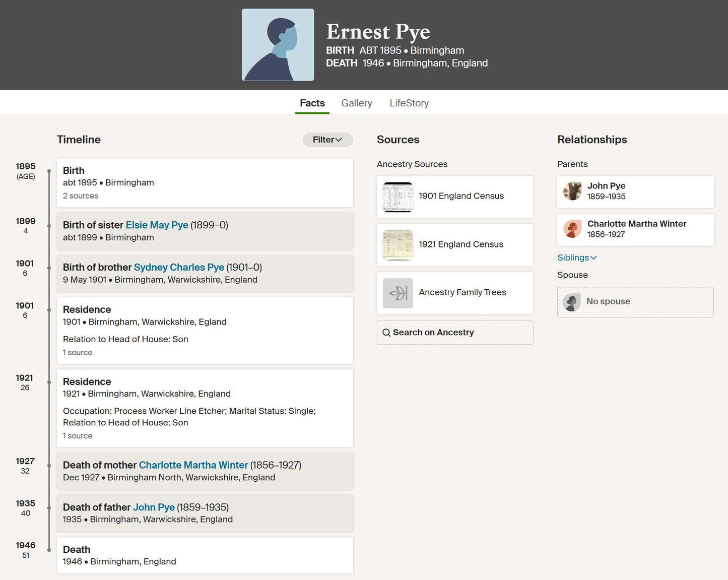The height and width of the screenshot is (580, 728).
Task: Open sister Elsie May Pye's link
Action: (157, 225)
